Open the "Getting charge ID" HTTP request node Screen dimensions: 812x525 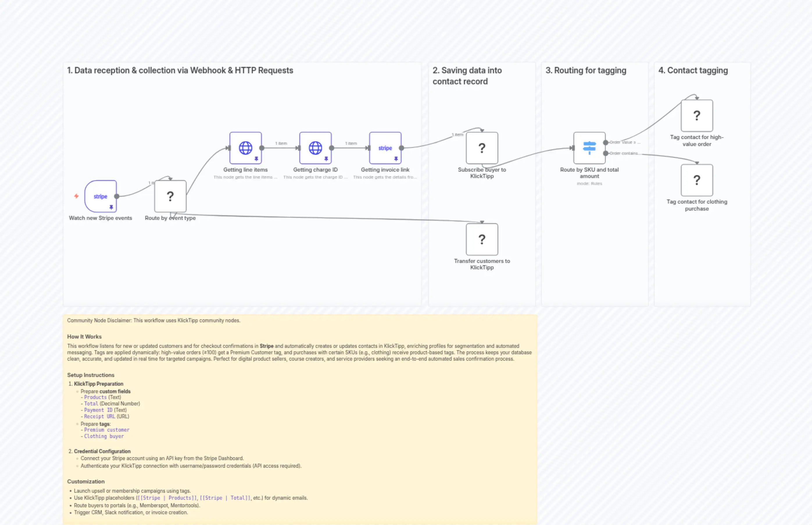(x=315, y=148)
